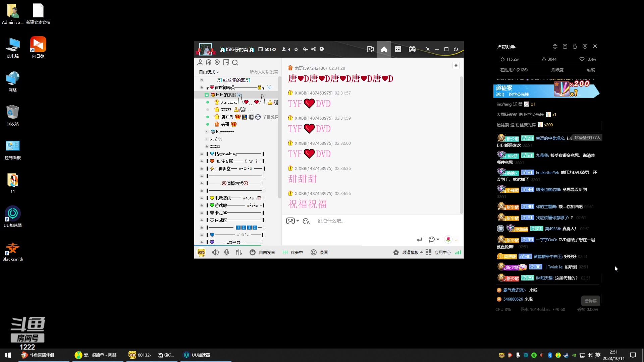Image resolution: width=644 pixels, height=362 pixels.
Task: Open the game controller icon in header
Action: 412,49
